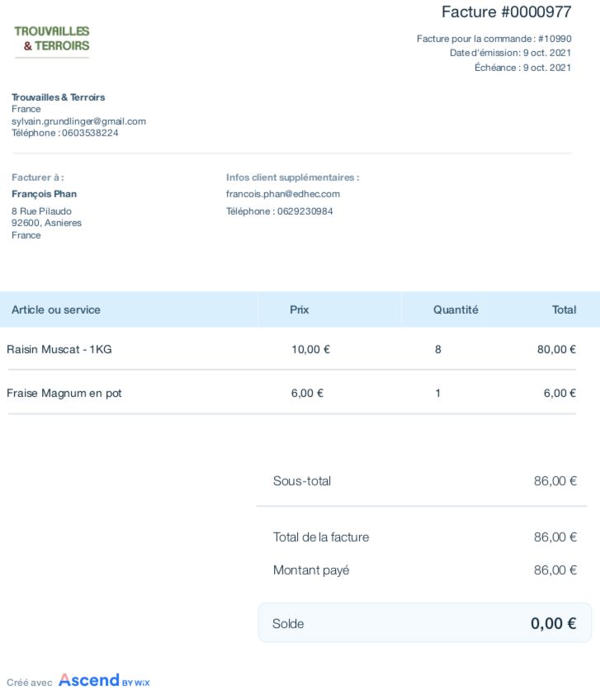Screen dimensions: 600x700
Task: Click the Solde balance box
Action: coord(424,623)
